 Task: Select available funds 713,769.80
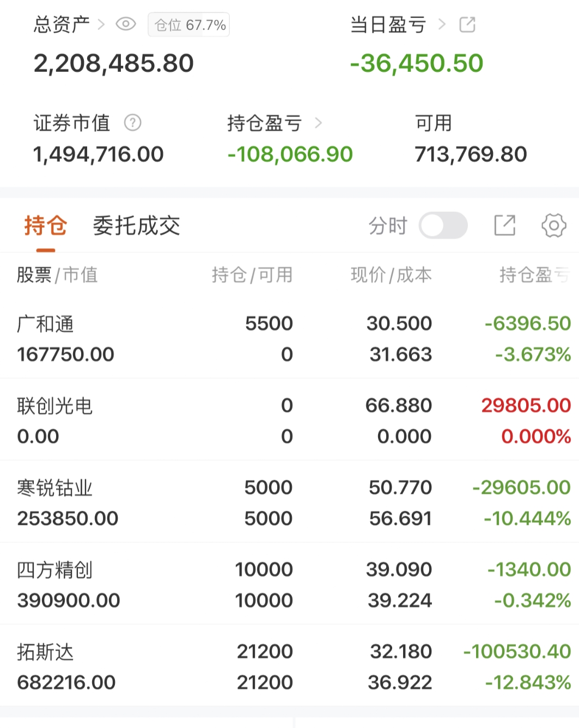[471, 155]
